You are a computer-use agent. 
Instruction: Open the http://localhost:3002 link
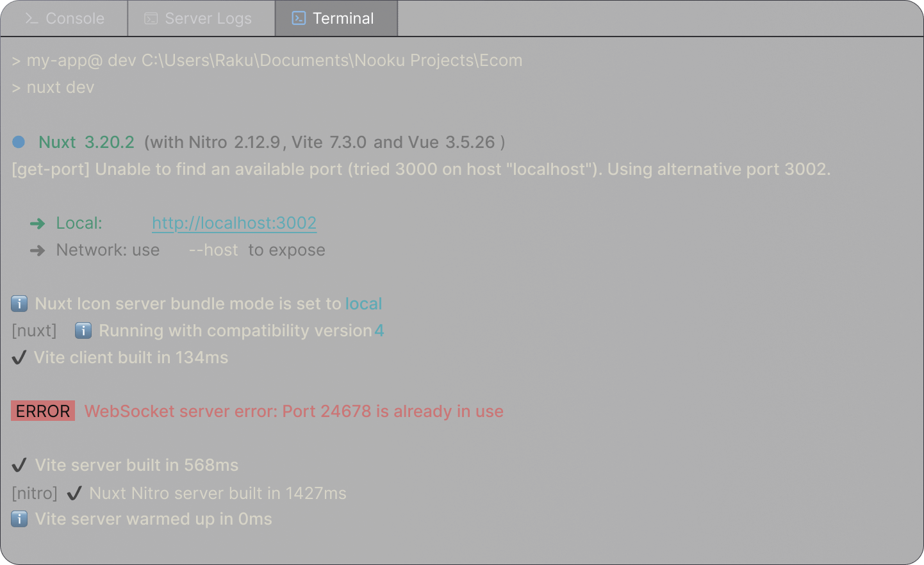[234, 223]
